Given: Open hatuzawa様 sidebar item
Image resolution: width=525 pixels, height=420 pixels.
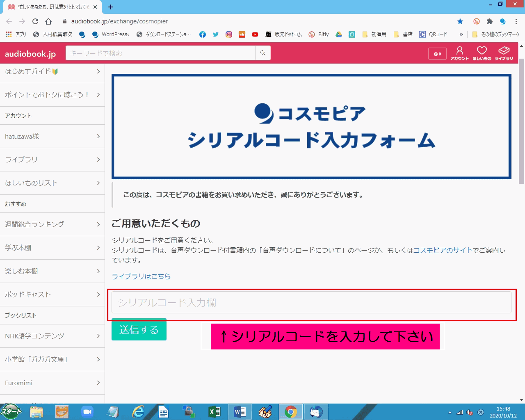Looking at the screenshot, I should point(52,136).
